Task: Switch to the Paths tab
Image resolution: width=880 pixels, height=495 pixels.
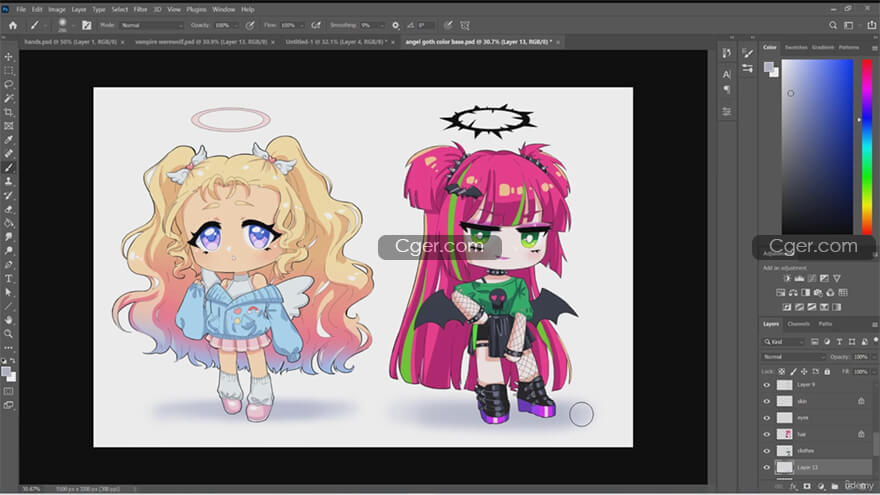Action: 825,324
